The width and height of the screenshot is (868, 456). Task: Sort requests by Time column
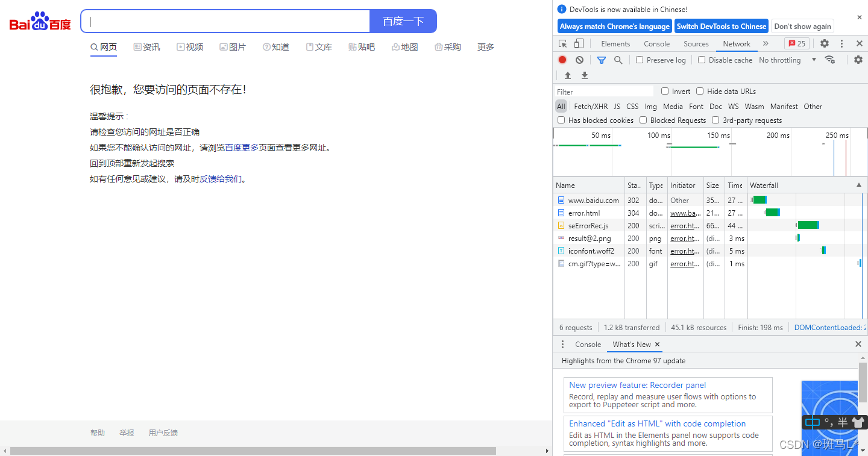(735, 185)
